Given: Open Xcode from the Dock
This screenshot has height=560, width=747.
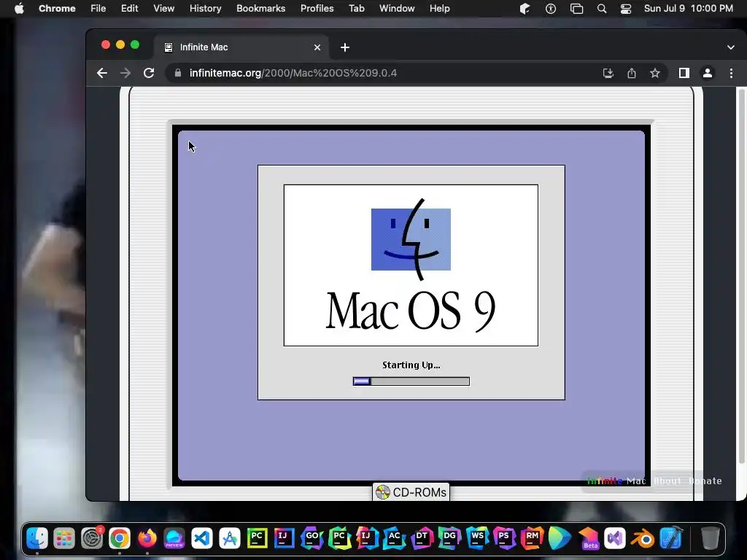Looking at the screenshot, I should click(671, 539).
